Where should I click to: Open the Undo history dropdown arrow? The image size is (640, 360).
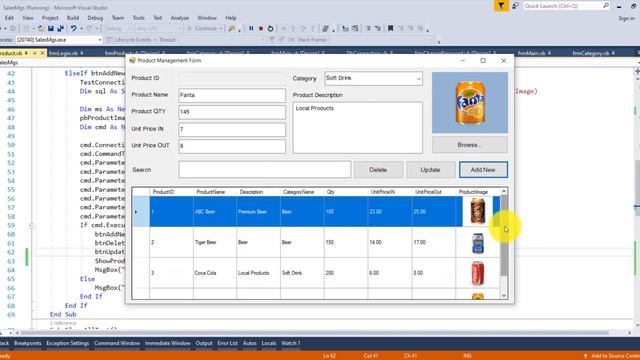click(x=81, y=29)
